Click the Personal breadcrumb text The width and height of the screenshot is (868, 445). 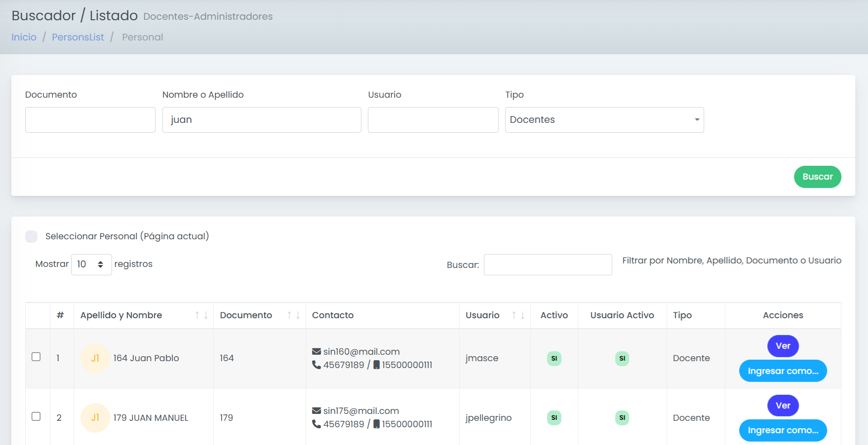[x=143, y=37]
